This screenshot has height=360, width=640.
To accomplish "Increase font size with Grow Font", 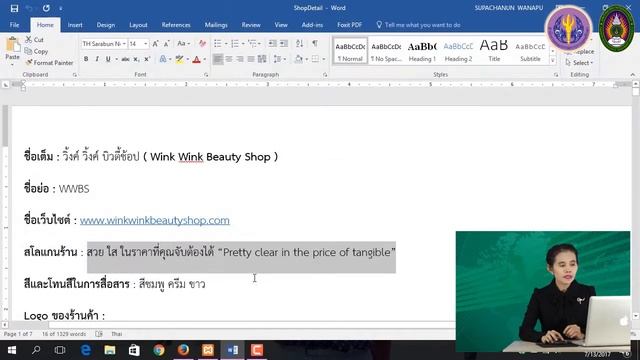I will coord(156,44).
